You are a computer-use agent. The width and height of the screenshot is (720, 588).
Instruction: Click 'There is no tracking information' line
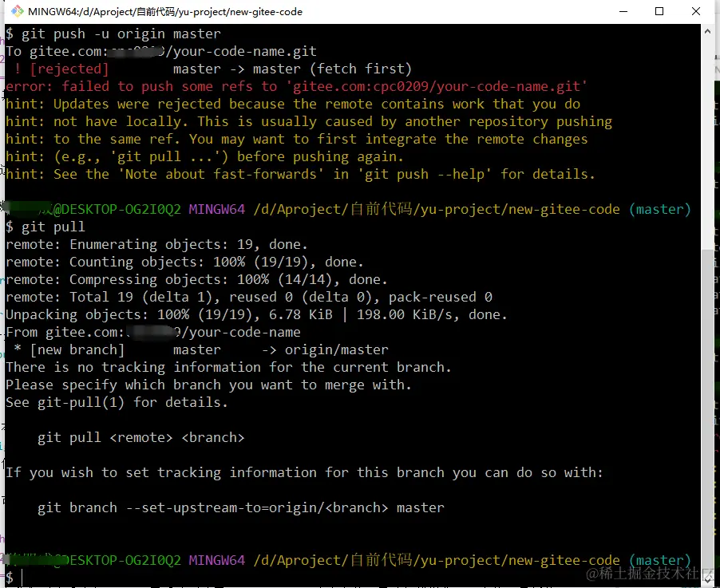click(x=228, y=367)
